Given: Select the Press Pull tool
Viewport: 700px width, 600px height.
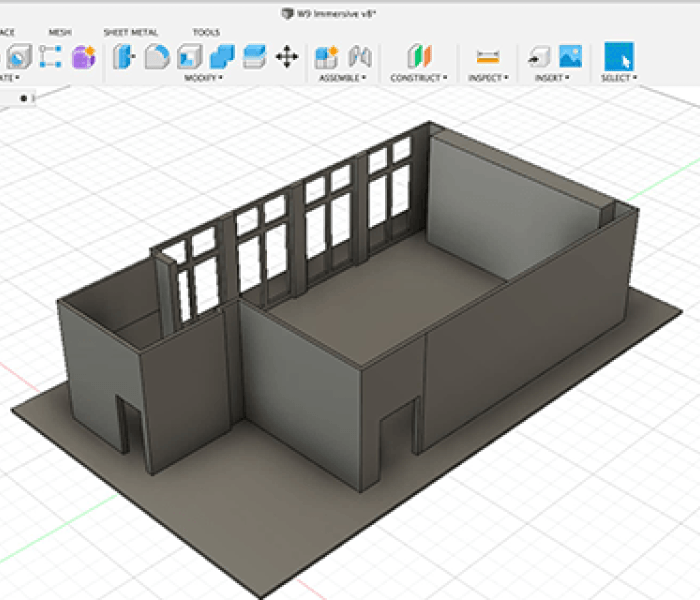Looking at the screenshot, I should [124, 56].
